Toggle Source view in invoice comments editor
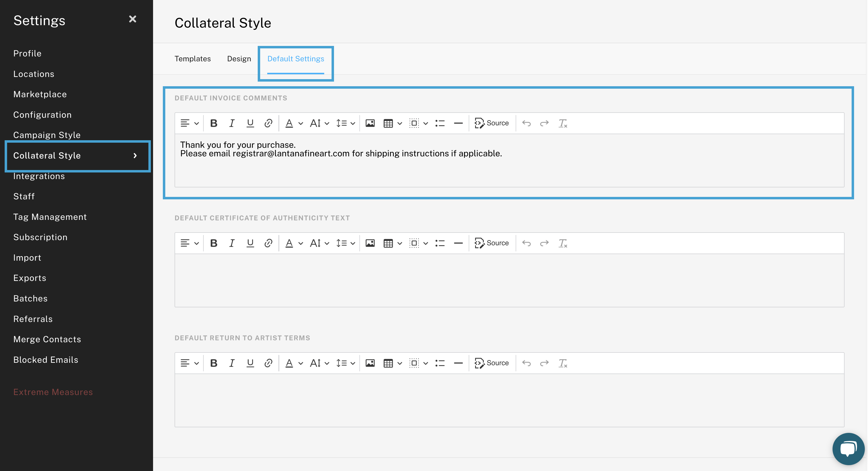Image resolution: width=868 pixels, height=471 pixels. pos(492,123)
